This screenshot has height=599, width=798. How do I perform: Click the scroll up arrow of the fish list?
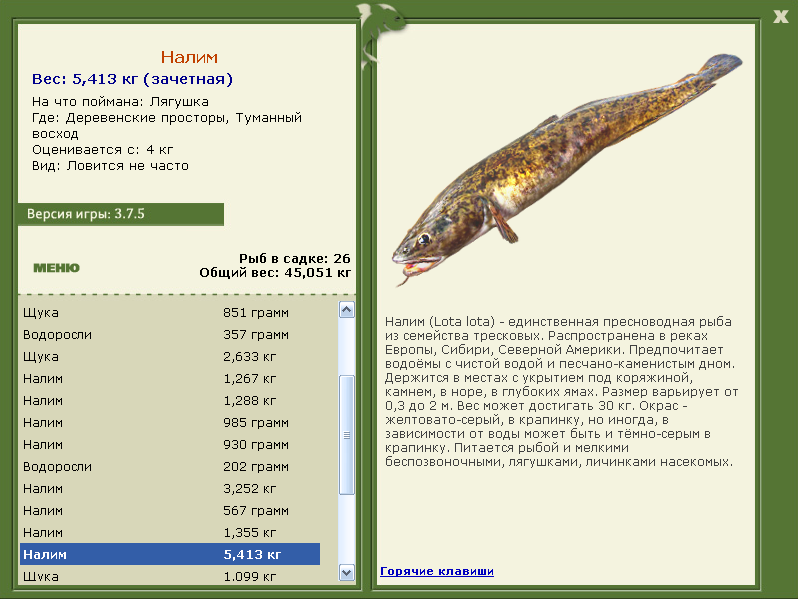tap(347, 309)
